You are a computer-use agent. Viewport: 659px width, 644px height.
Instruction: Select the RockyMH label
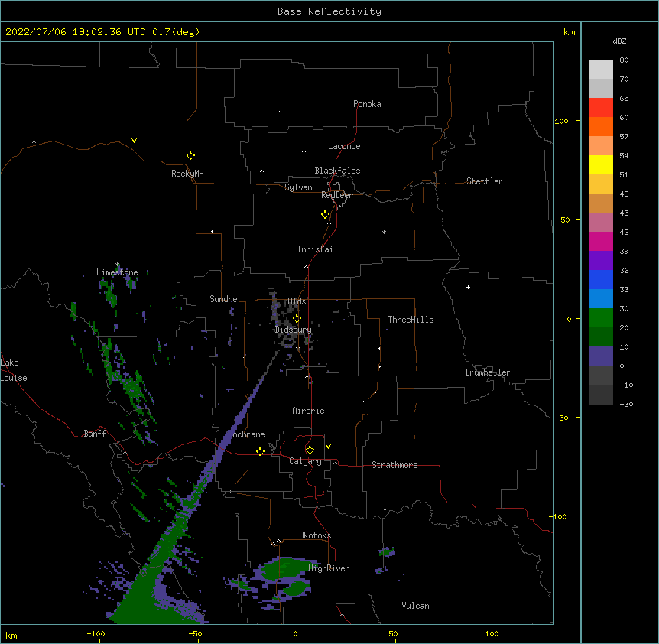[x=187, y=174]
